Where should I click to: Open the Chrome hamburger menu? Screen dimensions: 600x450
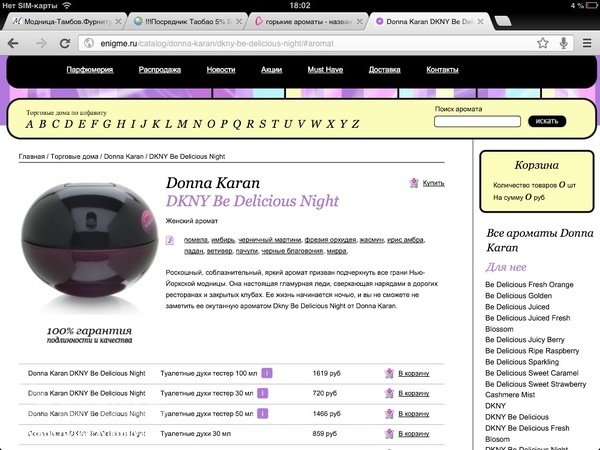click(x=586, y=43)
